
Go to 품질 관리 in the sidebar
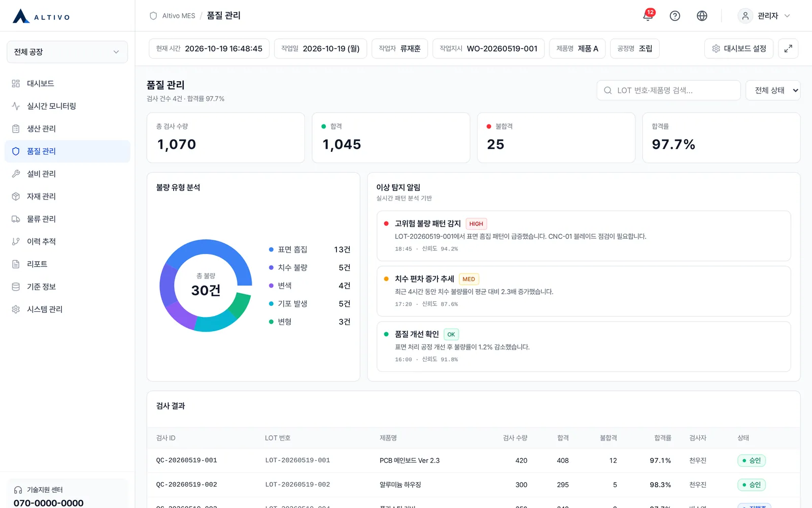coord(67,151)
